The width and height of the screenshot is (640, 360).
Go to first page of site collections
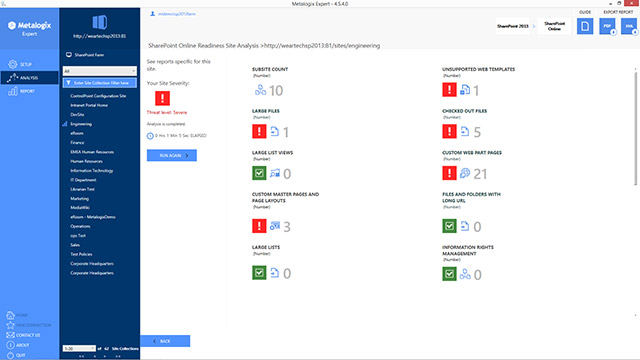82,357
